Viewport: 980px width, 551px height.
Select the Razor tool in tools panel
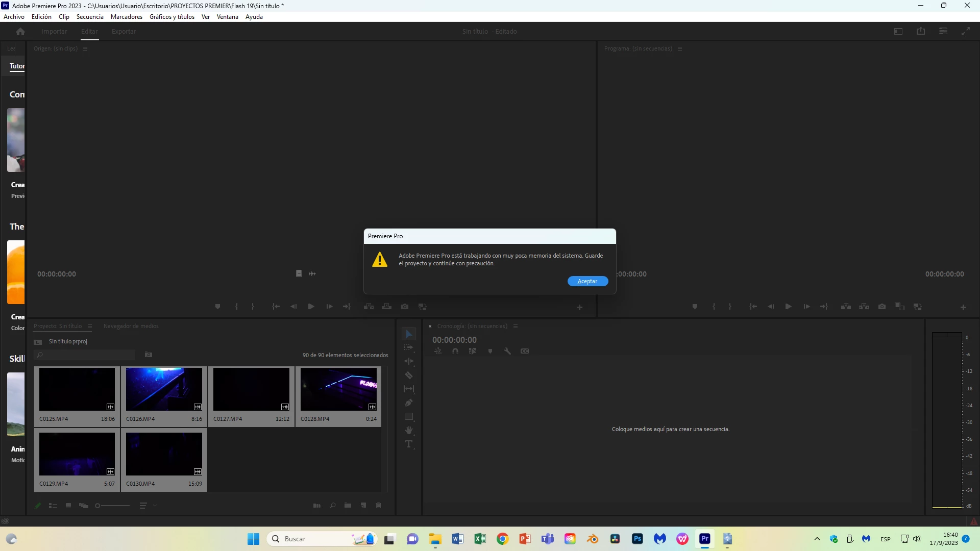click(x=409, y=375)
